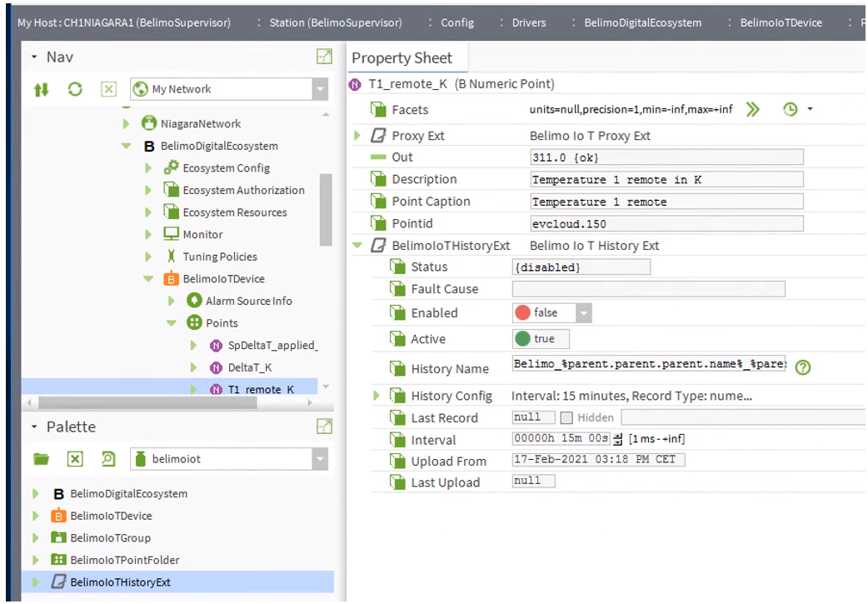Click BelimoIoTHistoryExt icon in palette
The width and height of the screenshot is (868, 604).
coord(58,582)
